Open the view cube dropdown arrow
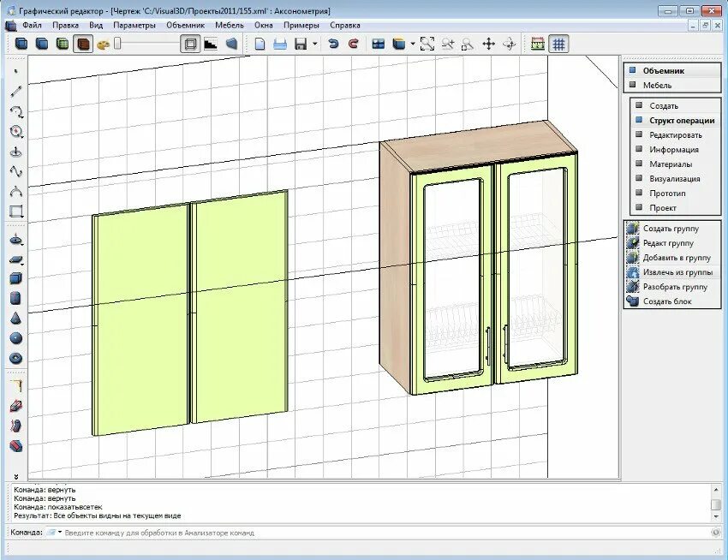Screen dimensions: 728x560 point(412,45)
